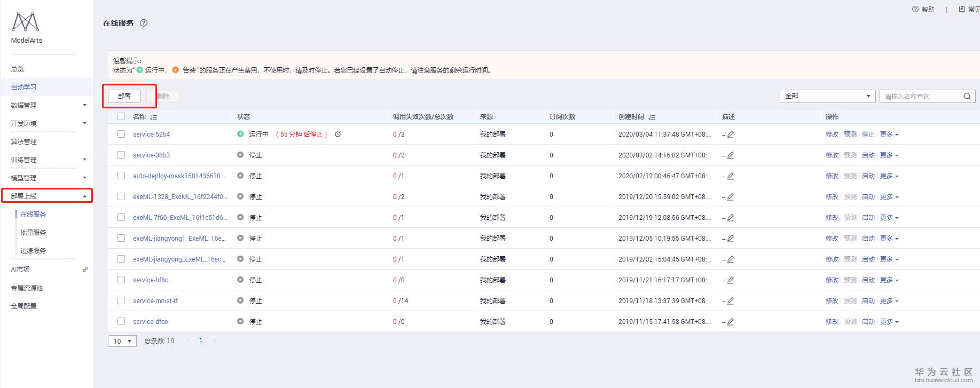This screenshot has height=388, width=980.
Task: Click the 部署 button
Action: [x=124, y=96]
